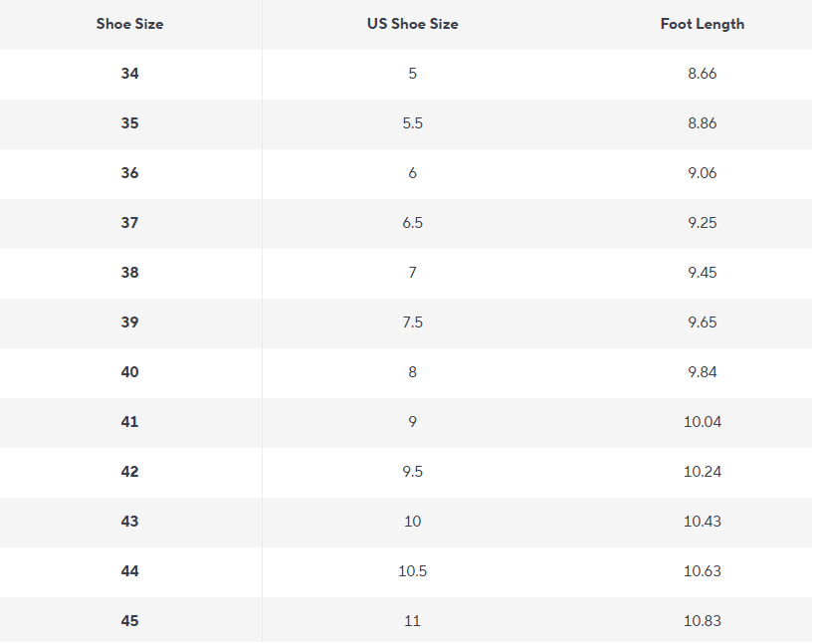
Task: Click US shoe size 6.5 cell
Action: pyautogui.click(x=413, y=223)
